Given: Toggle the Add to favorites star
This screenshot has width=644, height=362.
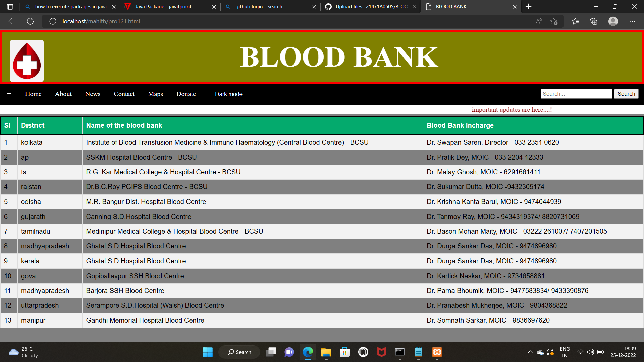Looking at the screenshot, I should [554, 21].
